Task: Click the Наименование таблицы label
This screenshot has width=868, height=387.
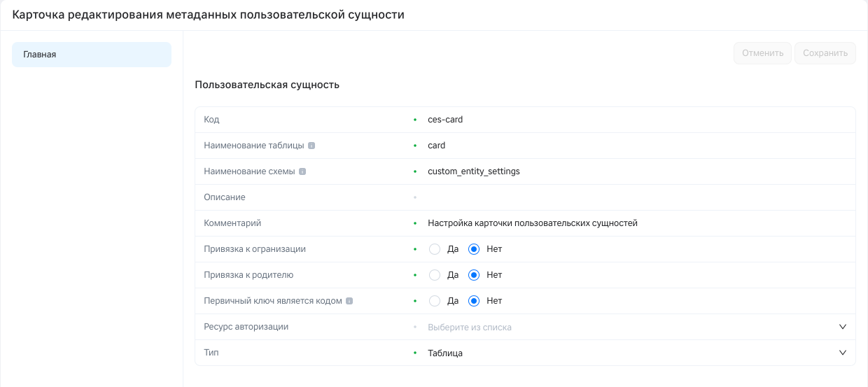Action: (254, 146)
